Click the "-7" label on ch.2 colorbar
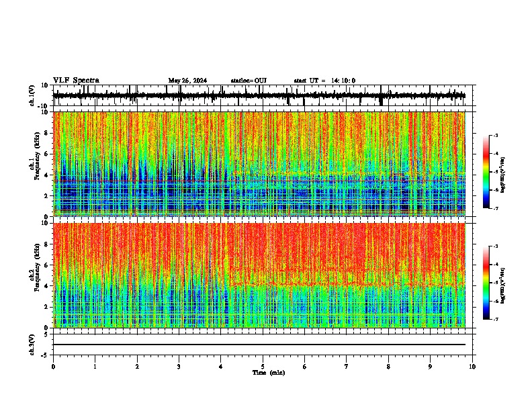532x411 pixels. point(495,319)
